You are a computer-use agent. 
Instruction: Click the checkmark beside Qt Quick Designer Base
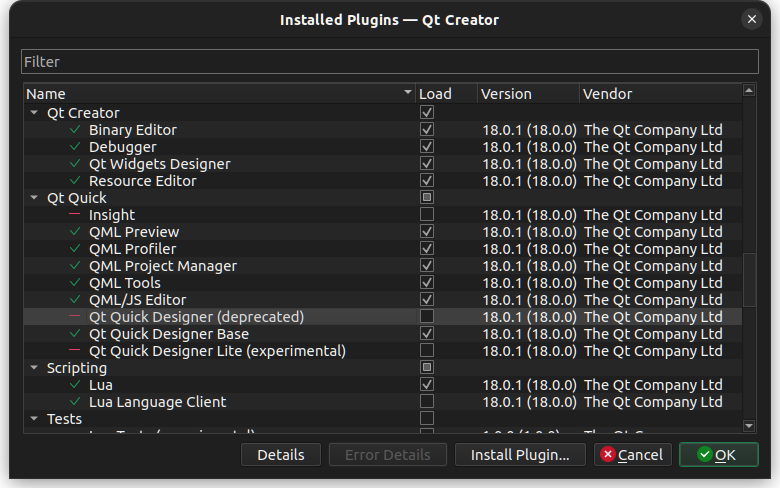[75, 334]
